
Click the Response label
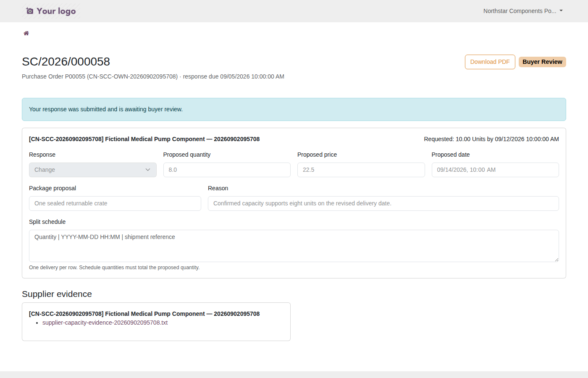(x=42, y=155)
